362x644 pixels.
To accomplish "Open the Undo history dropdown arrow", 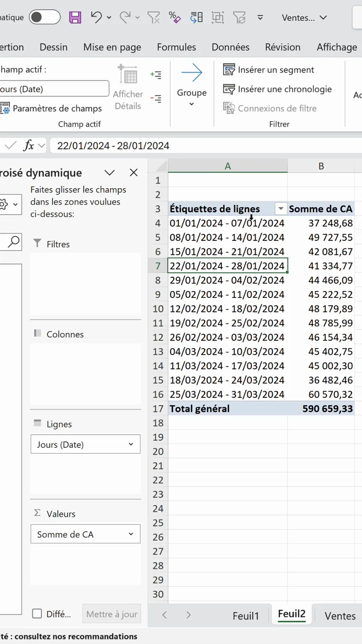I will [109, 18].
